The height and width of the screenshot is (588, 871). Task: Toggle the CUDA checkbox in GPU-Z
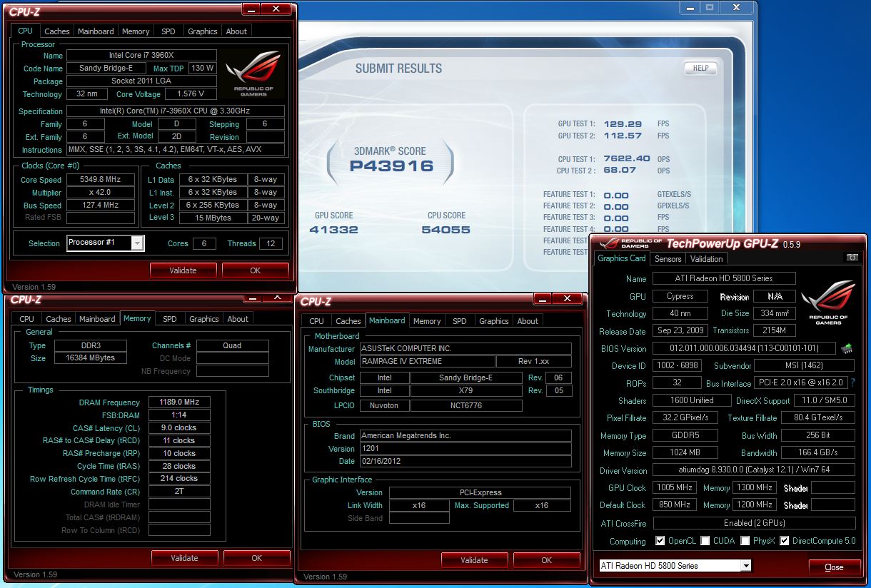tap(705, 541)
